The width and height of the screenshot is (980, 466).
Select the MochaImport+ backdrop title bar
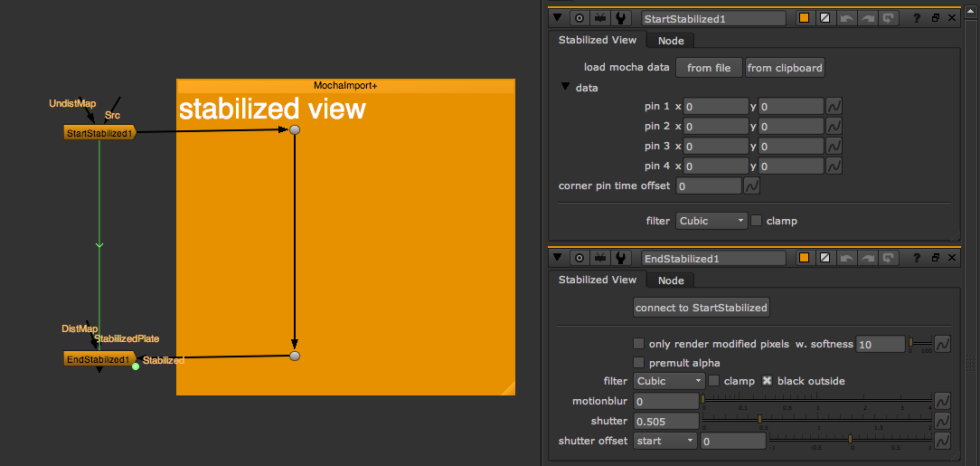345,86
